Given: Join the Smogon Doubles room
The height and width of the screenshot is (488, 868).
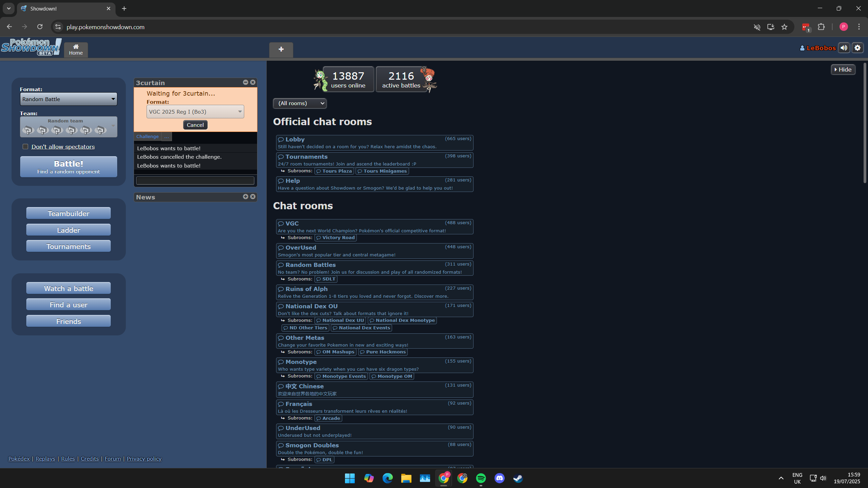Looking at the screenshot, I should tap(374, 449).
